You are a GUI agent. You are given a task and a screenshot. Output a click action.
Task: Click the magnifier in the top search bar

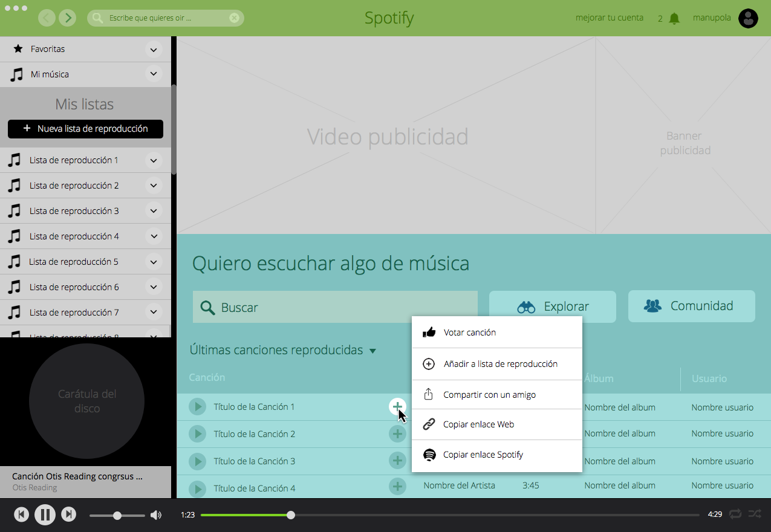pyautogui.click(x=97, y=18)
